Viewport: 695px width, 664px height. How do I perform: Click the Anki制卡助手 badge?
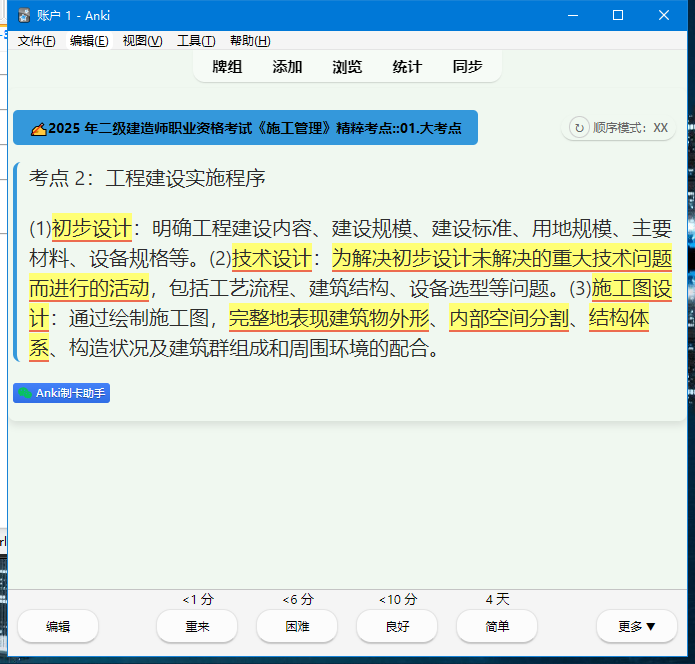pos(62,393)
